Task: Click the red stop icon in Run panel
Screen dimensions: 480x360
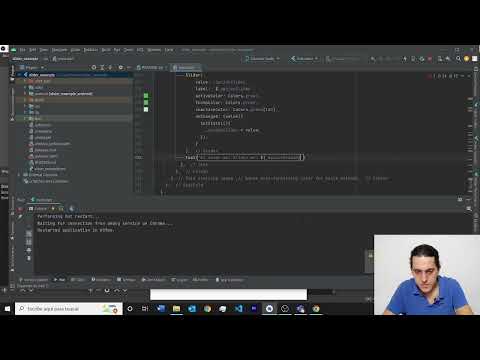Action: [x=20, y=209]
